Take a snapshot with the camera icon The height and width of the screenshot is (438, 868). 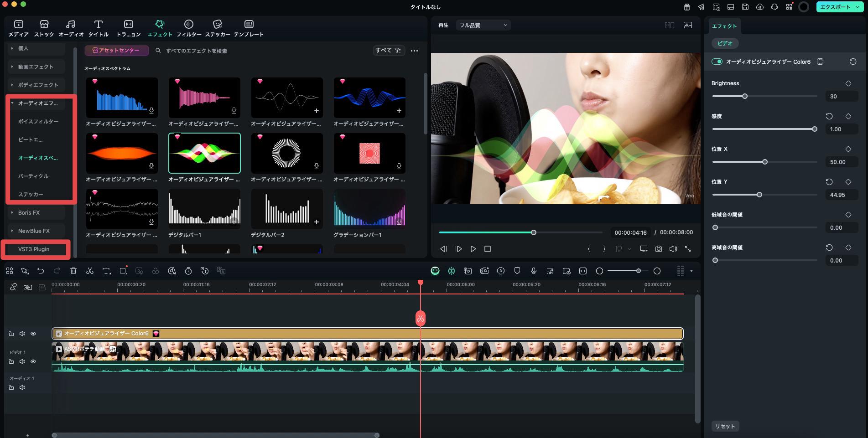tap(658, 249)
